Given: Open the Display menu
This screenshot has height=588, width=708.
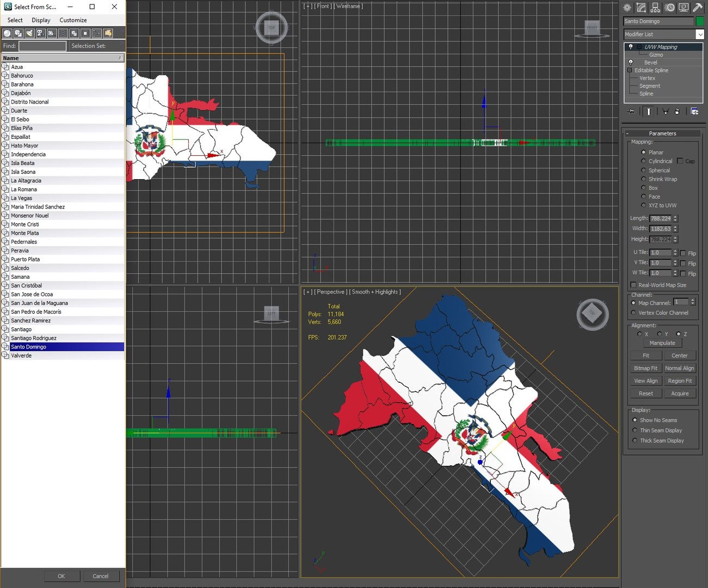Looking at the screenshot, I should click(x=41, y=20).
